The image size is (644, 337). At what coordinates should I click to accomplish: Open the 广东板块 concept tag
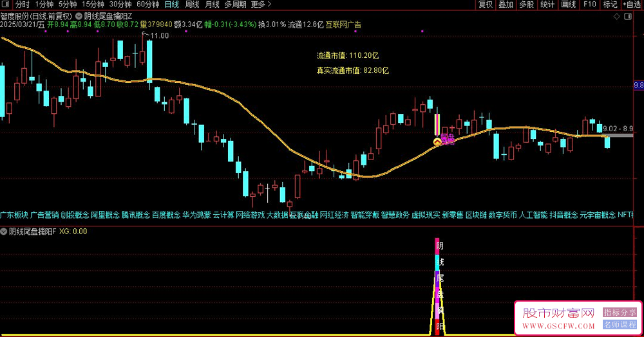(x=14, y=215)
